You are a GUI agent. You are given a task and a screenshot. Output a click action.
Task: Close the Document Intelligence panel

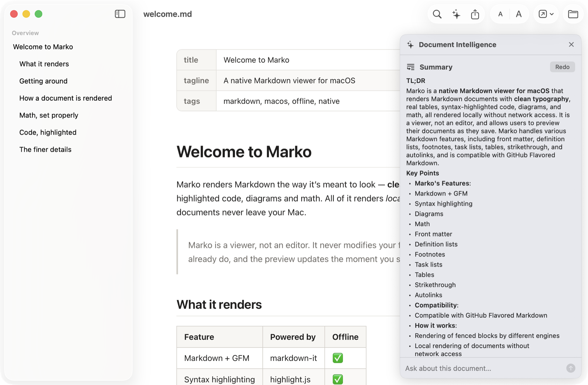pyautogui.click(x=571, y=44)
